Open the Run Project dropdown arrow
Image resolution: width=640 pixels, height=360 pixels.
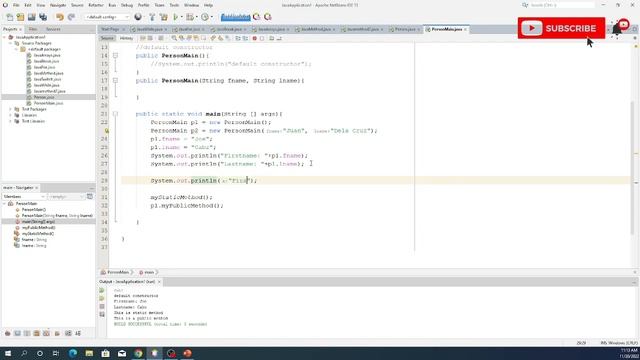(x=181, y=17)
